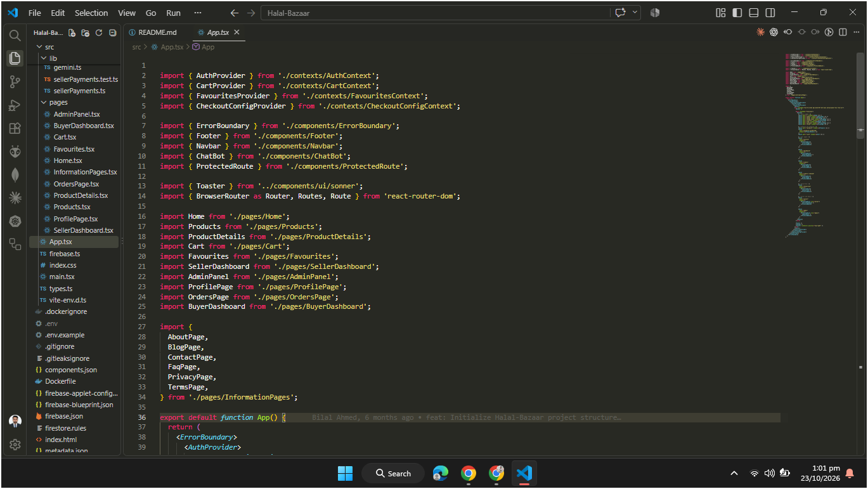The height and width of the screenshot is (489, 868).
Task: Click the code minimap preview
Action: (x=818, y=146)
